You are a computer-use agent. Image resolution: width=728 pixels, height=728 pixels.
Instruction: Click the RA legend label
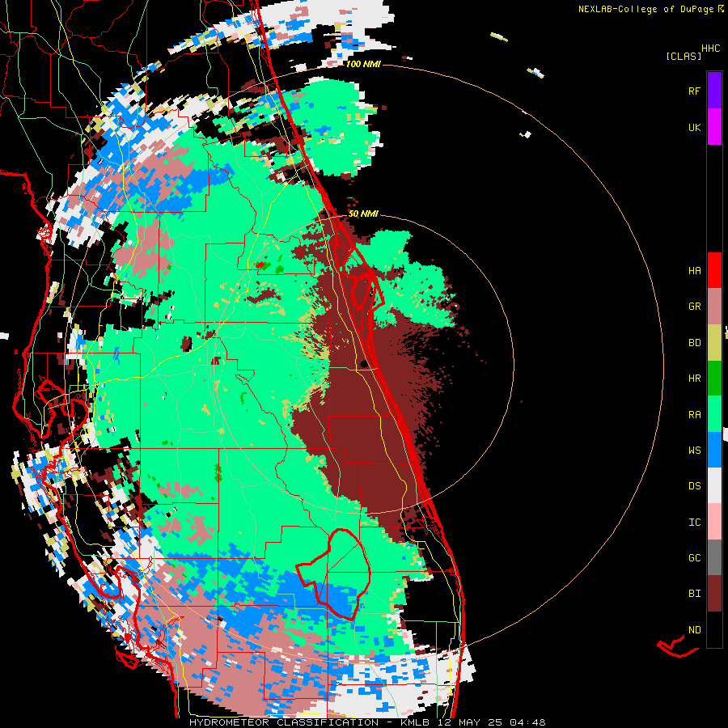tap(694, 415)
